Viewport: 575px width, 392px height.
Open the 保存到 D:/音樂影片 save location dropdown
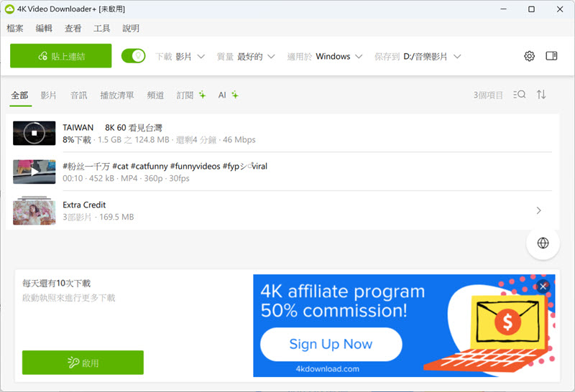click(x=418, y=57)
